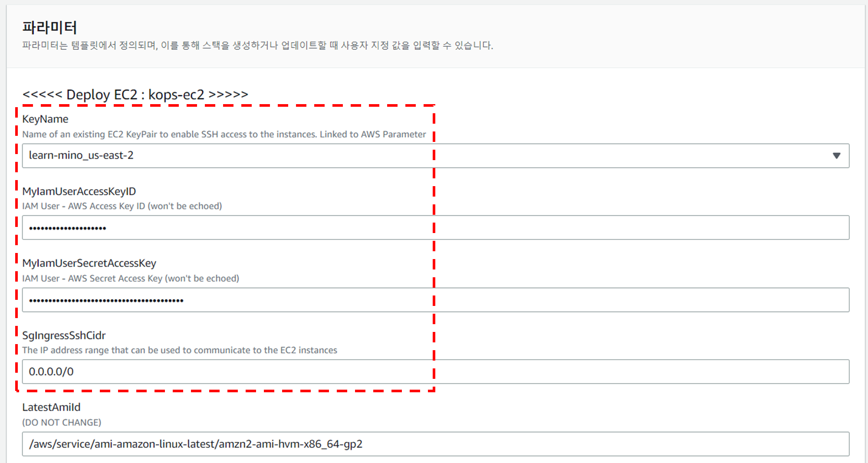Click the KeyName label
This screenshot has height=463, width=868.
[x=45, y=119]
